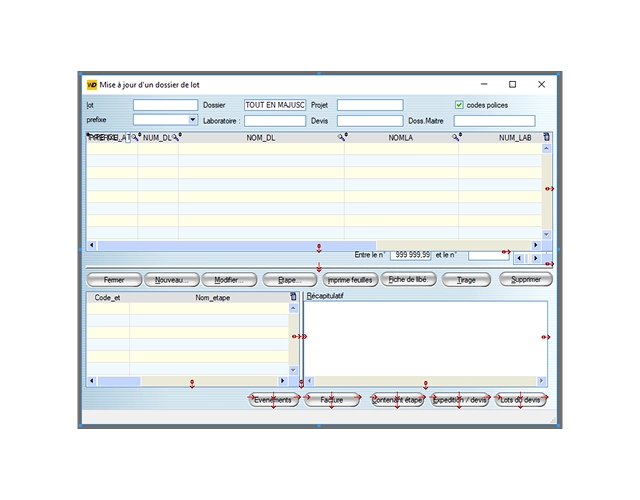
Task: Click the steps table column chooser icon
Action: [293, 297]
